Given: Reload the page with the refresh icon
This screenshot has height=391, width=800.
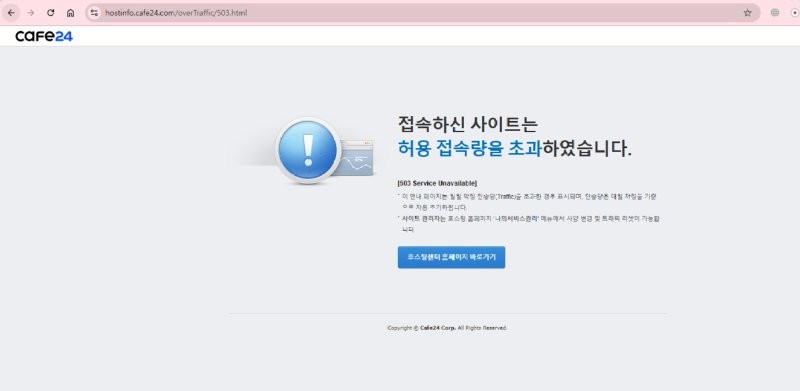Looking at the screenshot, I should tap(51, 13).
